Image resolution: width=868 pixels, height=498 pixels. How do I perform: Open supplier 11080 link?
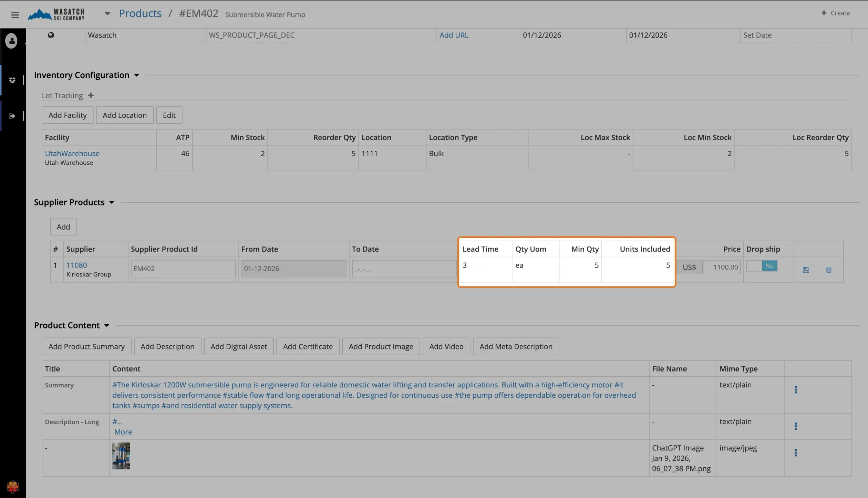coord(76,265)
